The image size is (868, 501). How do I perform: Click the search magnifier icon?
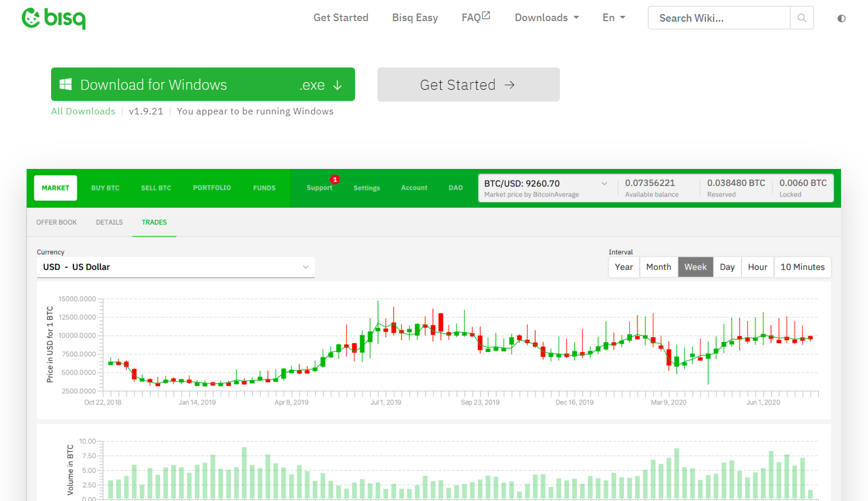[x=802, y=18]
